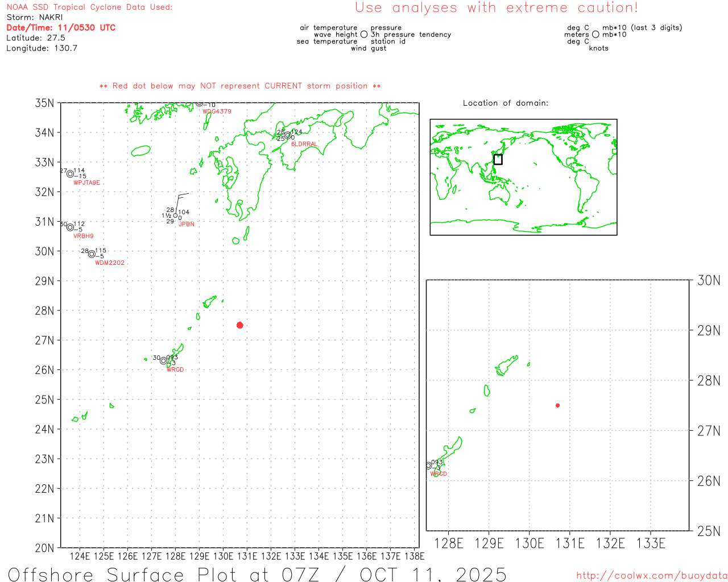Select the WRGD station marker on main map
Screen dimensions: 728x582
point(164,361)
